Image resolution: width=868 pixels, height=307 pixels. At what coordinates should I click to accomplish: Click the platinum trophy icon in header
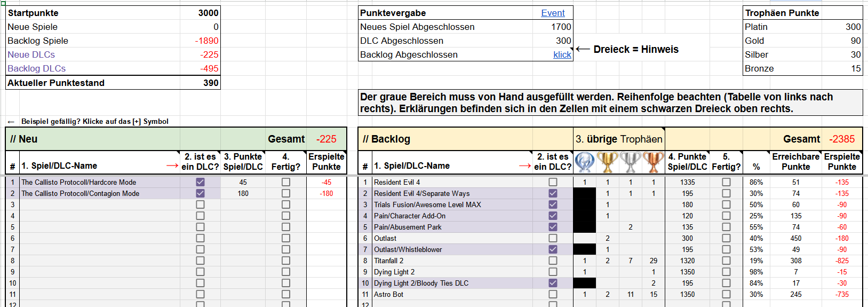click(x=585, y=162)
